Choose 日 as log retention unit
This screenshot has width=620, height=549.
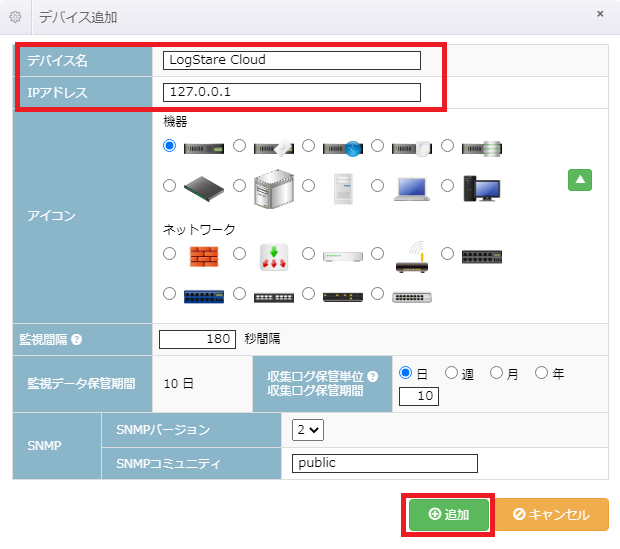coord(406,373)
